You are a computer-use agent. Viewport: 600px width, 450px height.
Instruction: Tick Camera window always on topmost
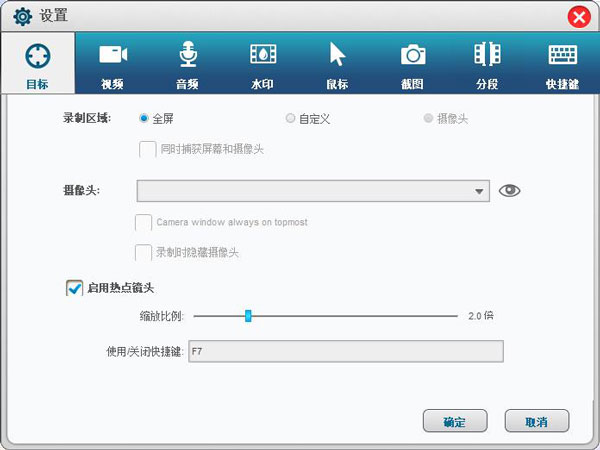(x=143, y=223)
